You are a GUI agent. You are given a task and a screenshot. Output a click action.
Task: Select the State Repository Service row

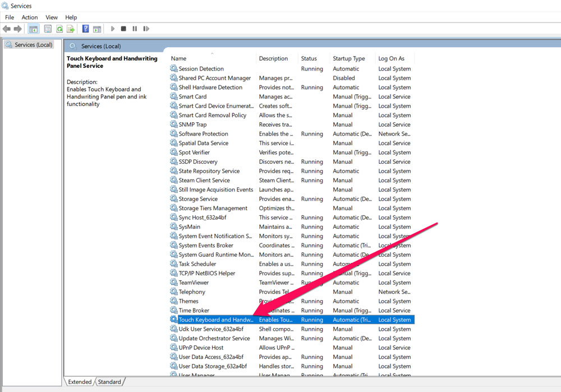click(x=292, y=170)
